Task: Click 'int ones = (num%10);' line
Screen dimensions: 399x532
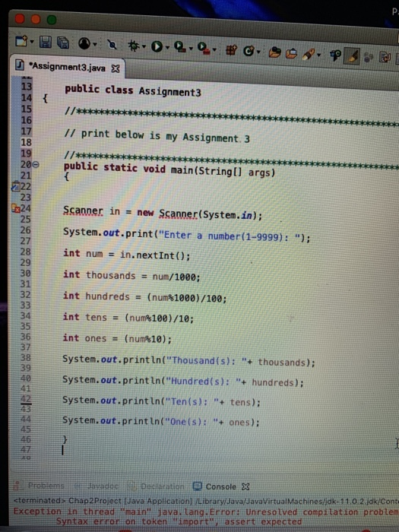Action: (117, 339)
